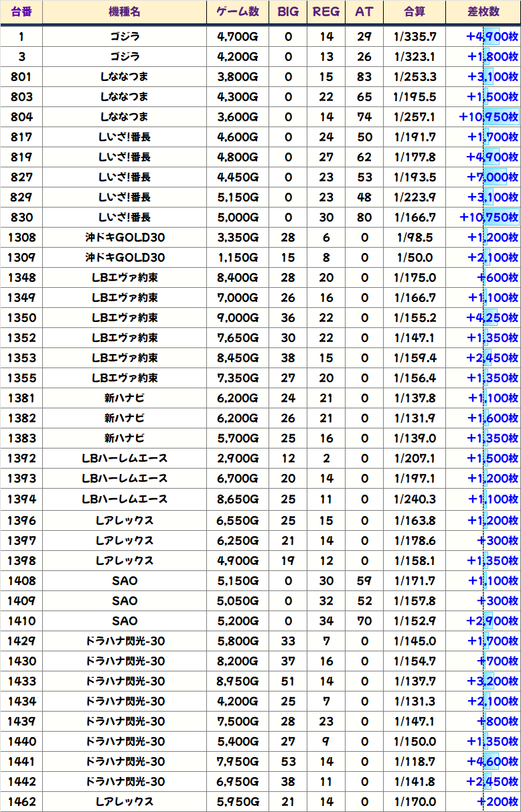The height and width of the screenshot is (812, 521).
Task: Click +600枚 value in row 1348
Action: [x=498, y=278]
